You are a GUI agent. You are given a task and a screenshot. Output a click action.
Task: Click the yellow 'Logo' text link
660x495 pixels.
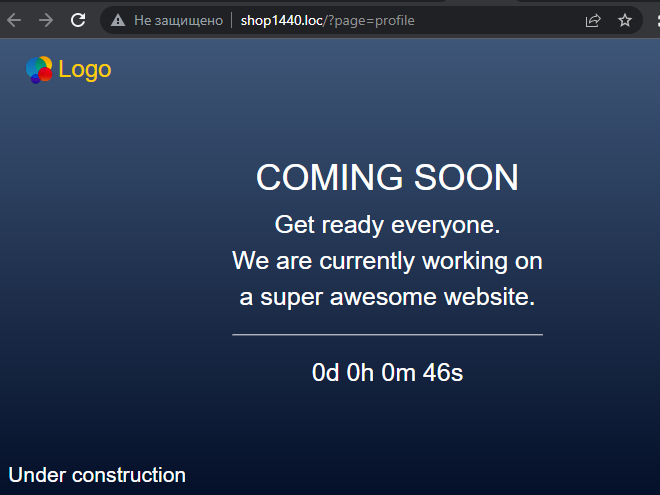pos(85,69)
